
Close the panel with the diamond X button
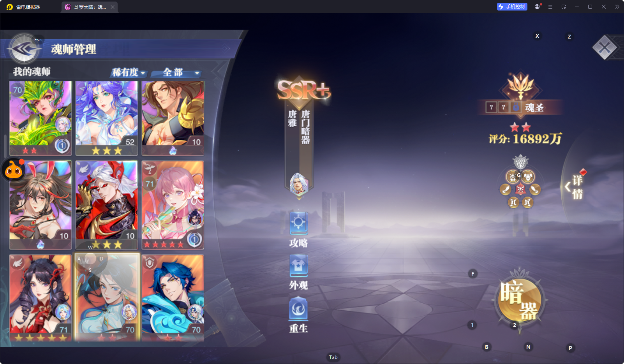click(x=605, y=47)
